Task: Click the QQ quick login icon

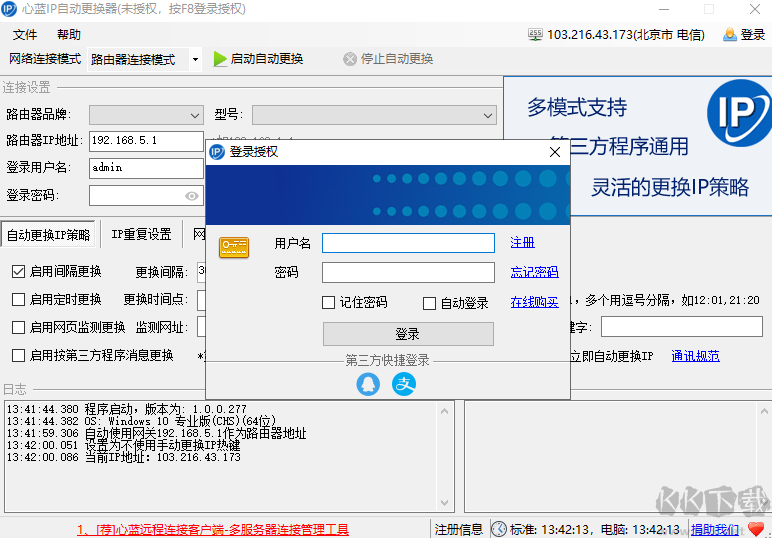Action: point(368,384)
